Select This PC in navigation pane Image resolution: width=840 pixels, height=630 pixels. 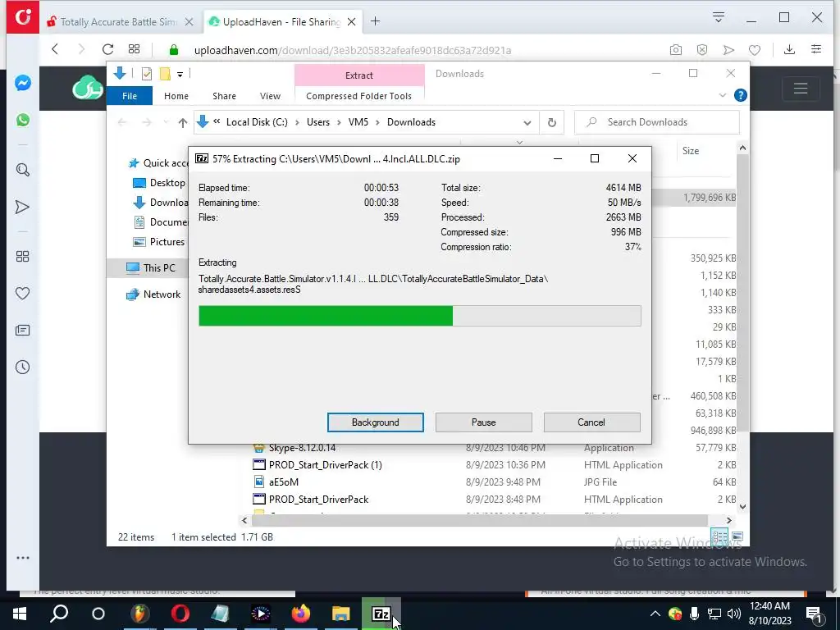point(159,268)
